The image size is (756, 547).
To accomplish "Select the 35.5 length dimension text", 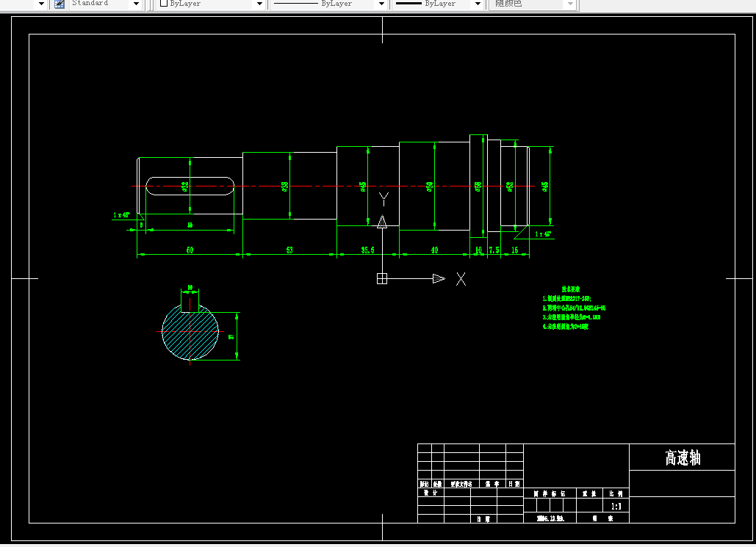I will 368,250.
